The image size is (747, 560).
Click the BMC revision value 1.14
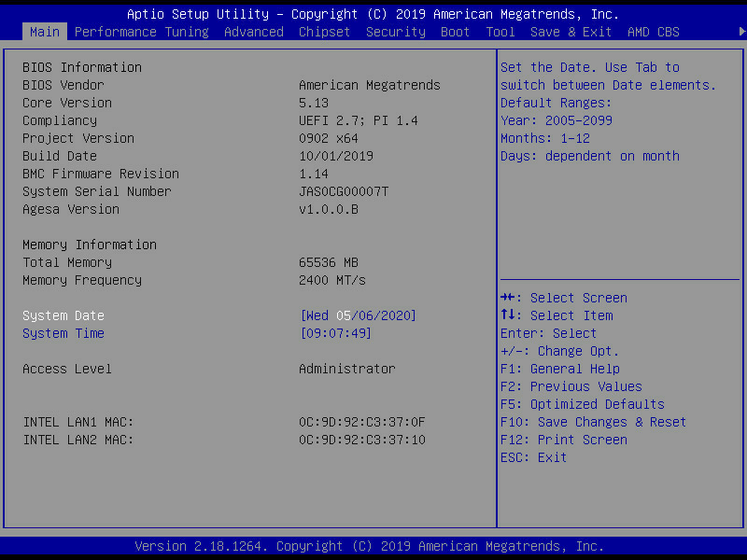(x=314, y=174)
